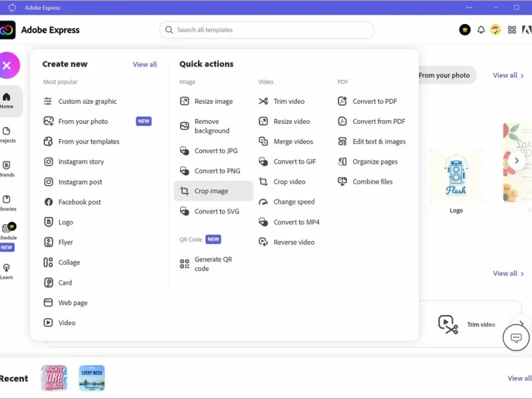Screen dimensions: 532x399
Task: Open the Home sidebar icon
Action: pyautogui.click(x=7, y=101)
